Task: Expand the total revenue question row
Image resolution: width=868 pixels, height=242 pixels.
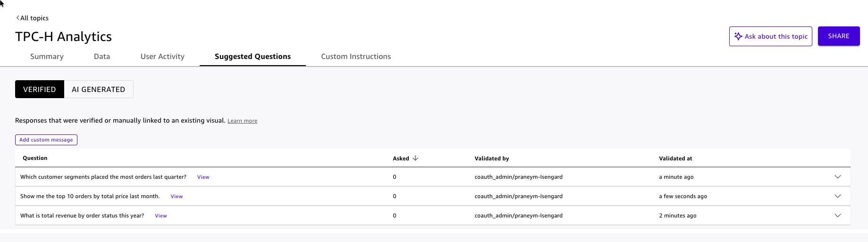Action: (x=837, y=216)
